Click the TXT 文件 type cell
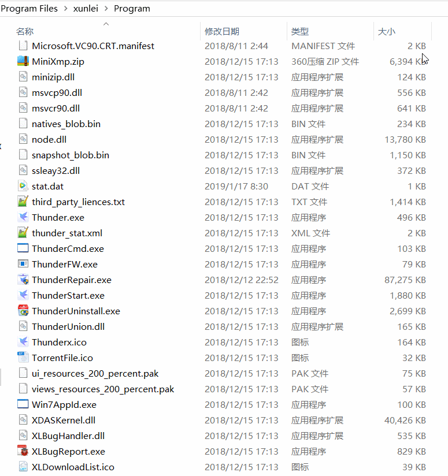Image resolution: width=448 pixels, height=476 pixels. (x=309, y=202)
